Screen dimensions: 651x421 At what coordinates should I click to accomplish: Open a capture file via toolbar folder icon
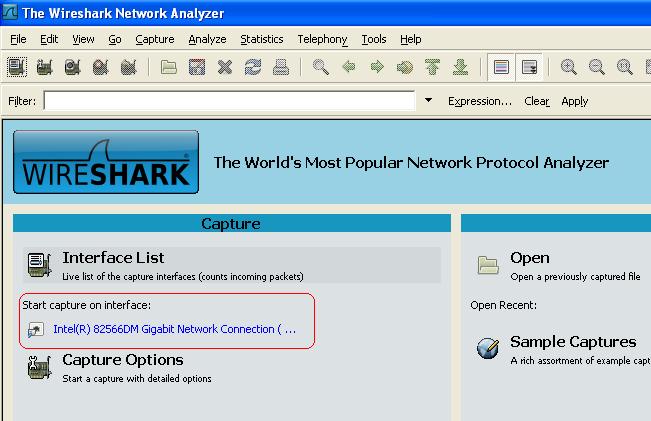point(169,67)
